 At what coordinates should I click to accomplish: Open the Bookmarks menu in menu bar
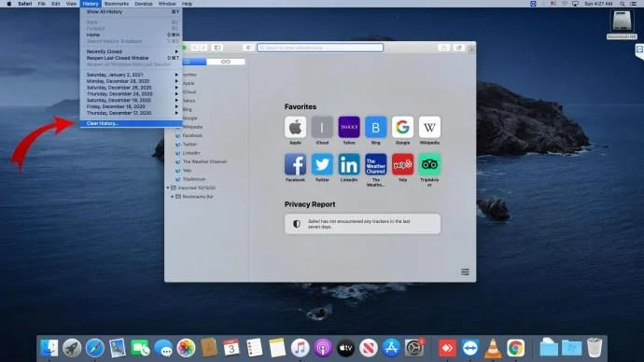click(x=117, y=4)
